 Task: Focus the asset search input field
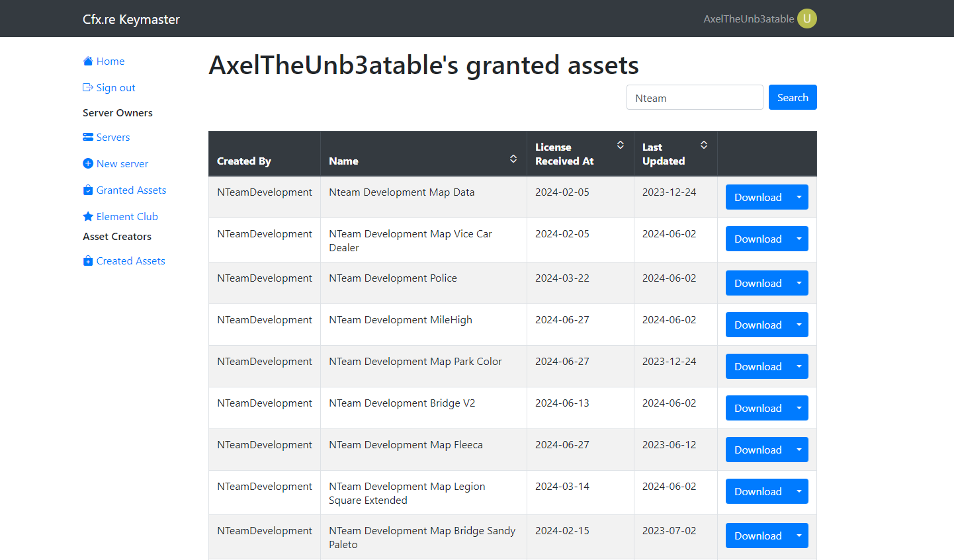click(695, 97)
